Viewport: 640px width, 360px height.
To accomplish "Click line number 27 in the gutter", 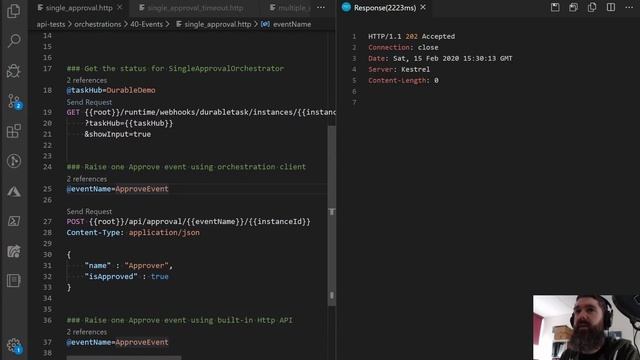I will (x=47, y=222).
